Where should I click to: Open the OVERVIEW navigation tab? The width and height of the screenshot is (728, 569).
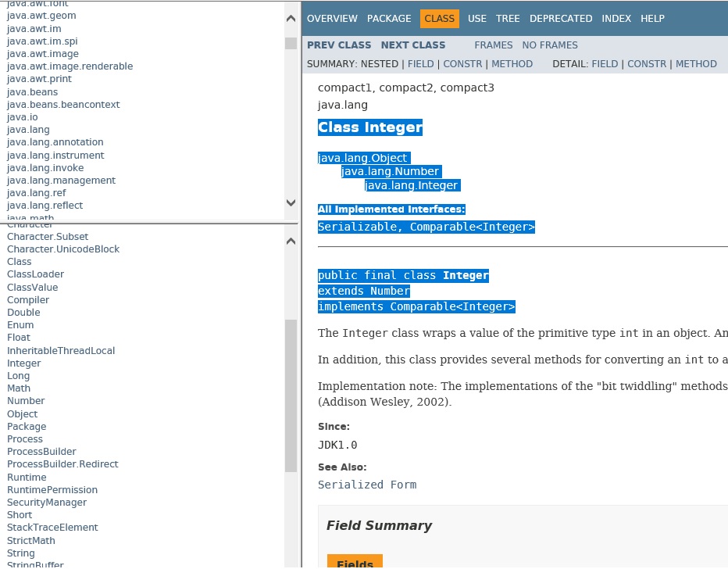[x=332, y=19]
